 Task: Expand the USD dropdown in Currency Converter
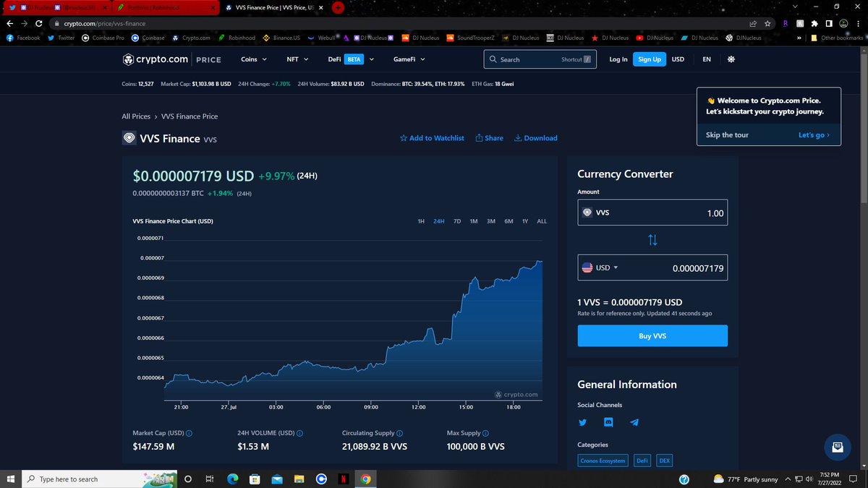tap(601, 267)
